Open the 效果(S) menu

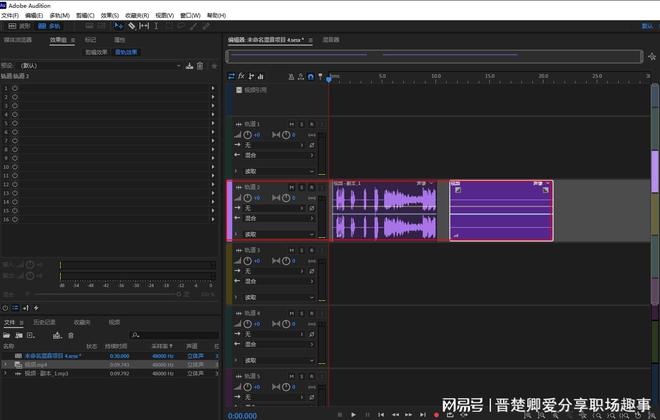click(109, 16)
